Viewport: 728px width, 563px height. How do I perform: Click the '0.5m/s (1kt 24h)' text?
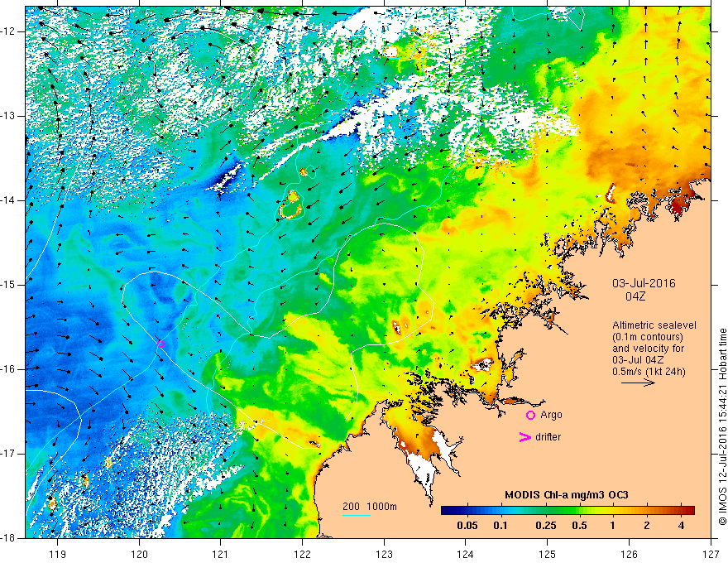point(649,371)
